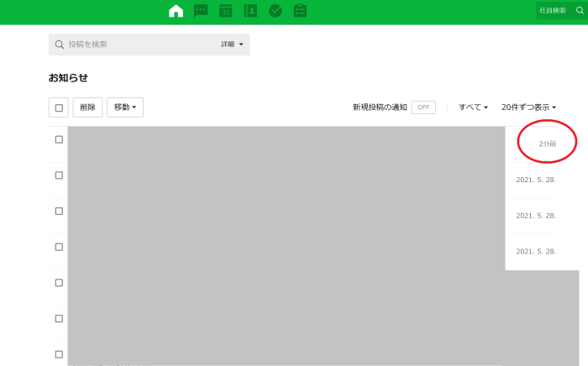Open the すべて filter dropdown
Image resolution: width=588 pixels, height=366 pixels.
coord(473,107)
